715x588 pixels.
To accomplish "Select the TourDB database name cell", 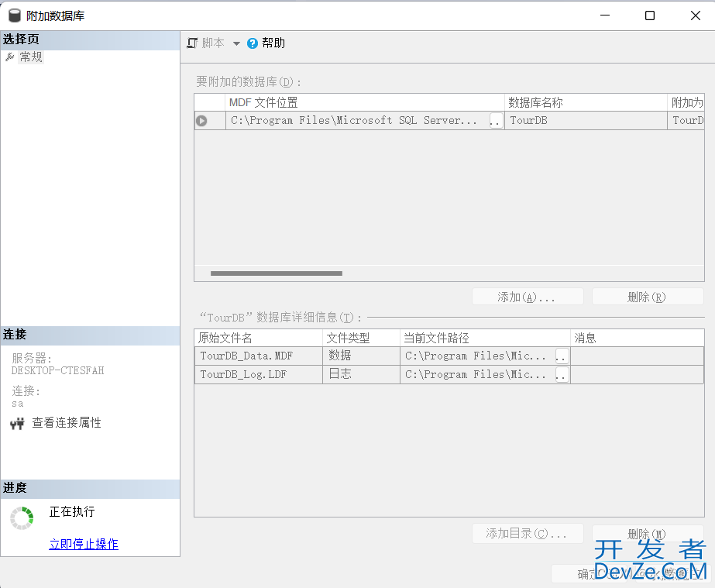I will 586,121.
